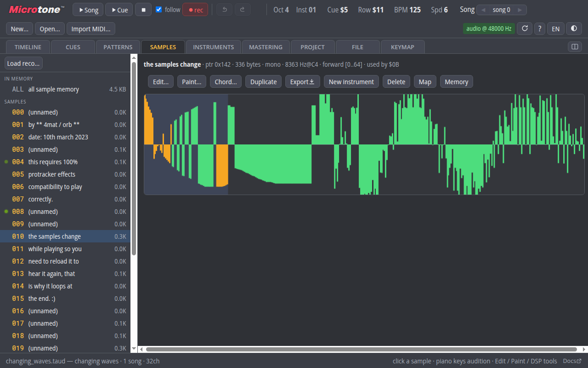
Task: Select sample 006 compatibility to play
Action: pos(65,187)
